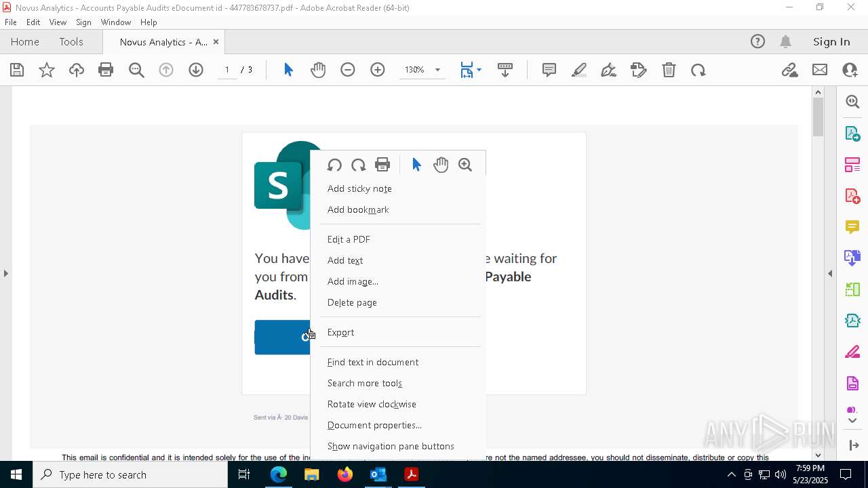Viewport: 868px width, 488px height.
Task: Add a comment with the speech bubble icon
Action: pos(549,70)
